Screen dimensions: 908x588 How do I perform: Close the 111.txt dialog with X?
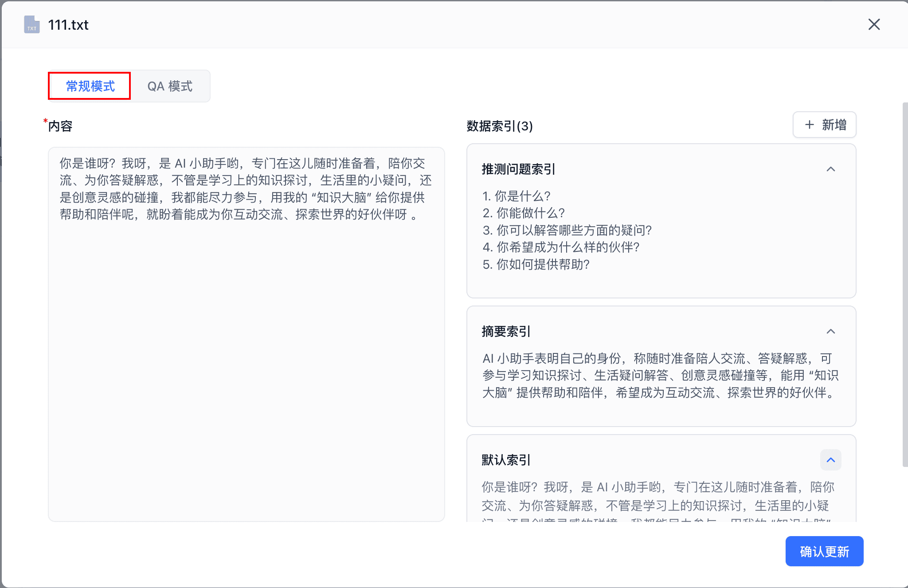pos(874,24)
